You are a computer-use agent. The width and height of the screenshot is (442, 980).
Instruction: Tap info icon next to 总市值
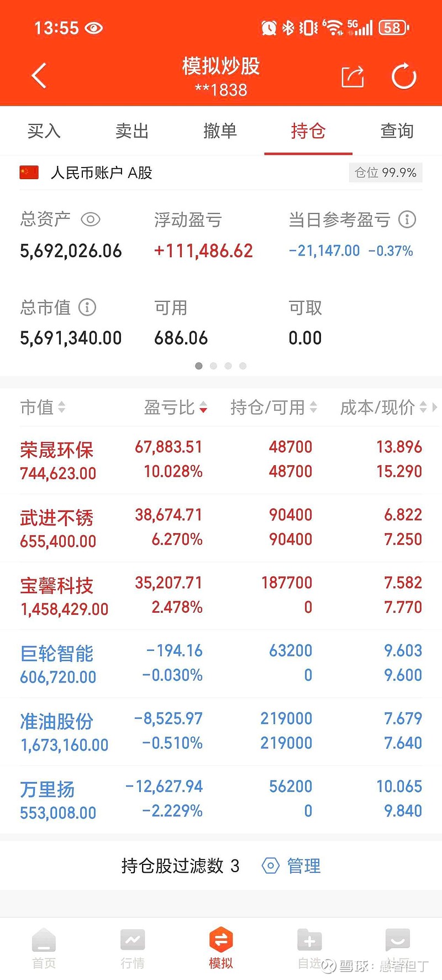click(x=87, y=307)
